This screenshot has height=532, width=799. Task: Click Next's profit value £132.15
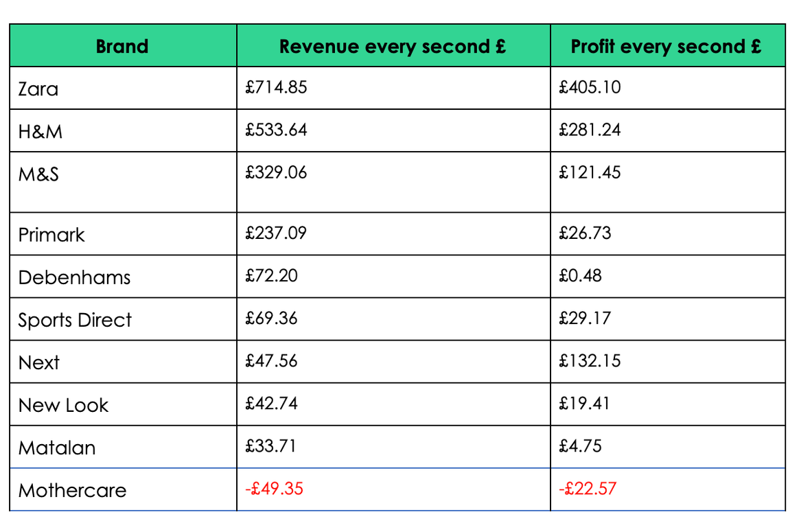[x=590, y=360]
